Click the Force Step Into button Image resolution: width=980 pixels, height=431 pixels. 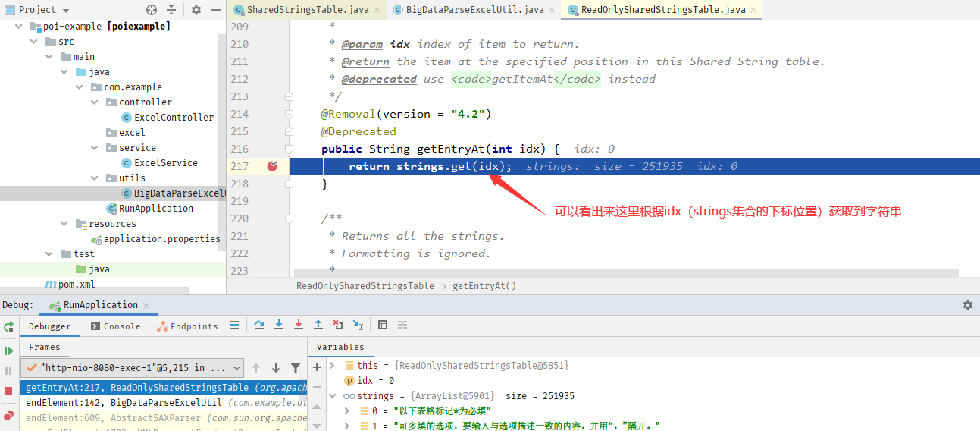[x=299, y=325]
